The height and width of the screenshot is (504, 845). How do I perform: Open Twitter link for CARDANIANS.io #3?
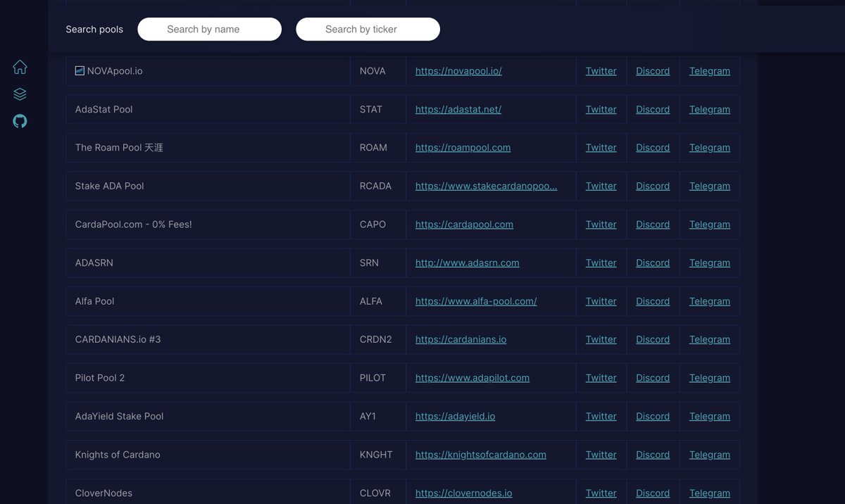click(x=601, y=339)
